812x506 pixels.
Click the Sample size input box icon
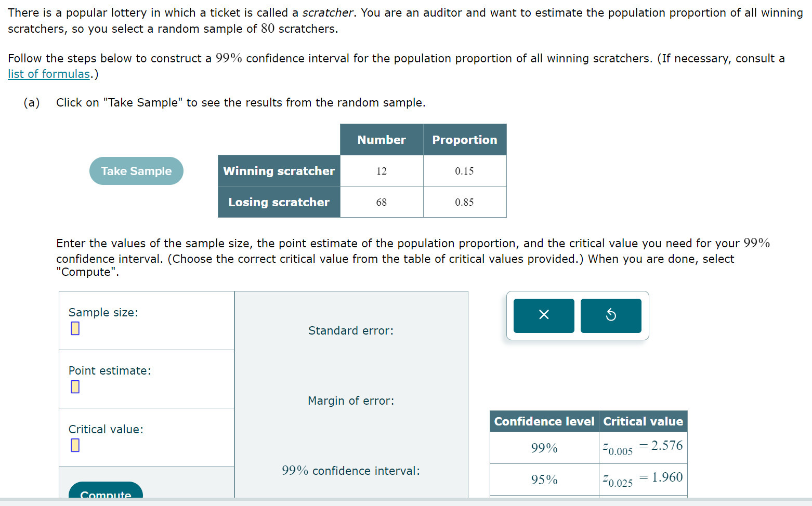coord(75,328)
